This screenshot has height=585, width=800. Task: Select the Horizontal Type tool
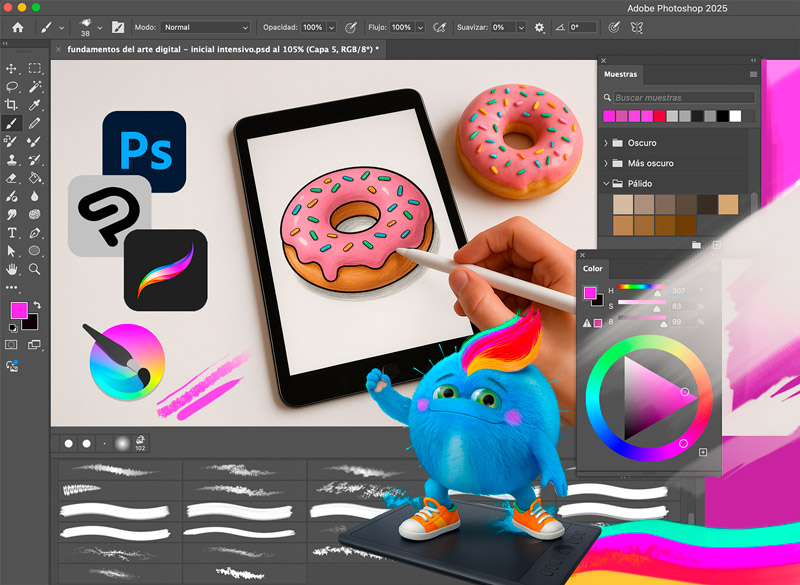(x=11, y=233)
